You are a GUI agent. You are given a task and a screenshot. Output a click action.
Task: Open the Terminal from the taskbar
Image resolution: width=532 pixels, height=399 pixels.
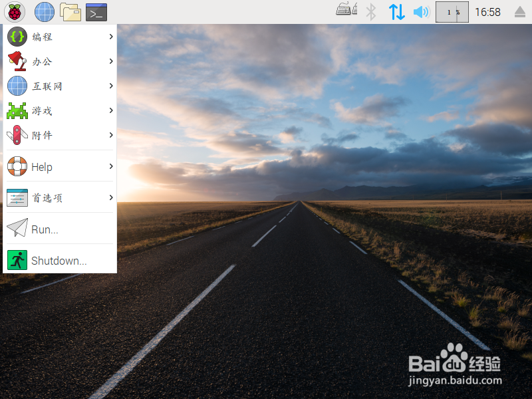96,12
